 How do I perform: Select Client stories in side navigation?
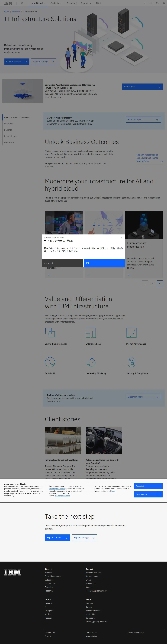click(10, 136)
